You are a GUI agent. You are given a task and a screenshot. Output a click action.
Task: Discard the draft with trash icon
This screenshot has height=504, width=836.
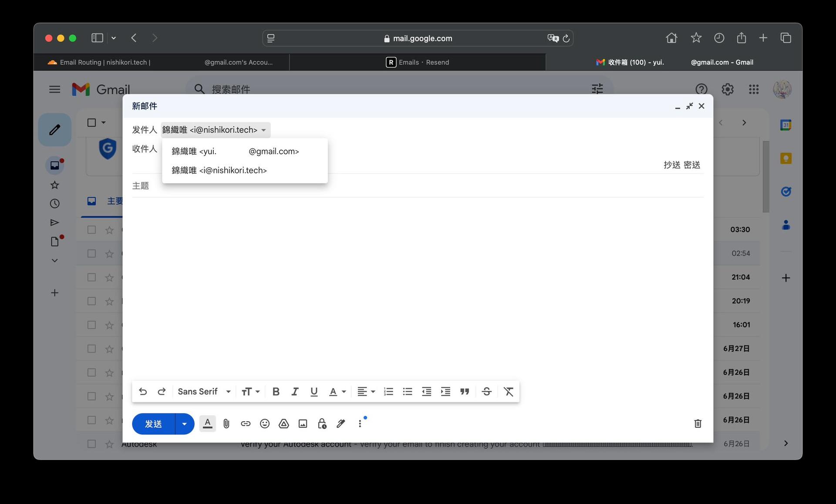pyautogui.click(x=698, y=423)
